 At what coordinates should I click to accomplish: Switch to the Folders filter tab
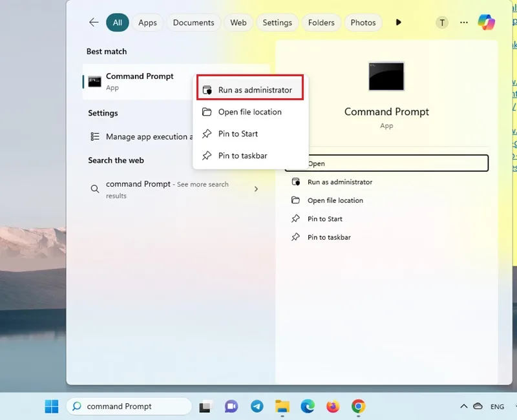[x=321, y=23]
